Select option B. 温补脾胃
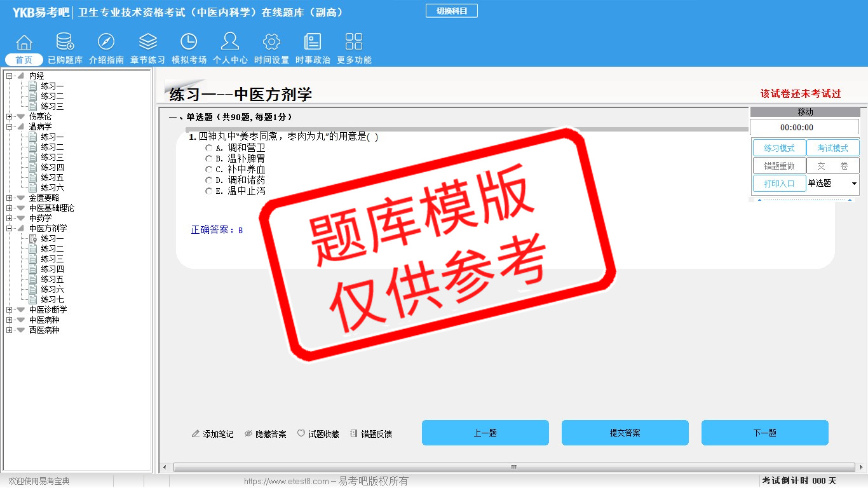 click(x=209, y=158)
